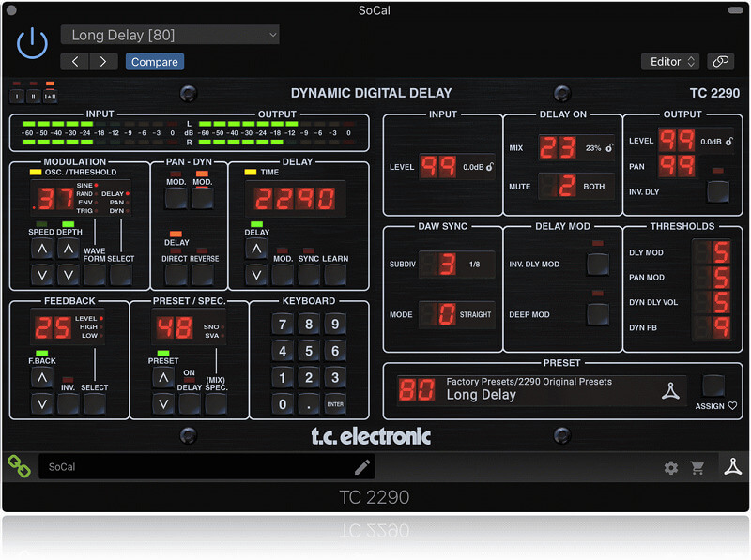Go to next preset with right arrow
Viewport: 751px width, 560px height.
(x=103, y=62)
